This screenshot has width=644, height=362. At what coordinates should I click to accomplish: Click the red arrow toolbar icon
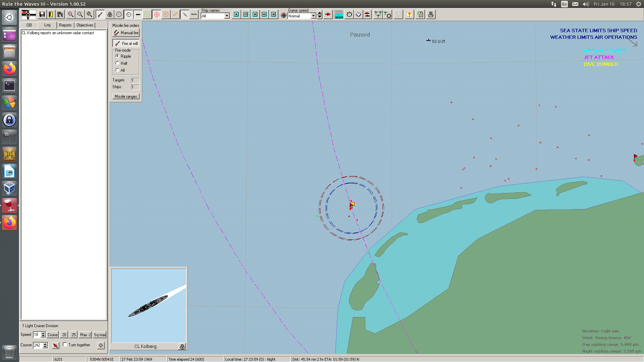coord(328,14)
